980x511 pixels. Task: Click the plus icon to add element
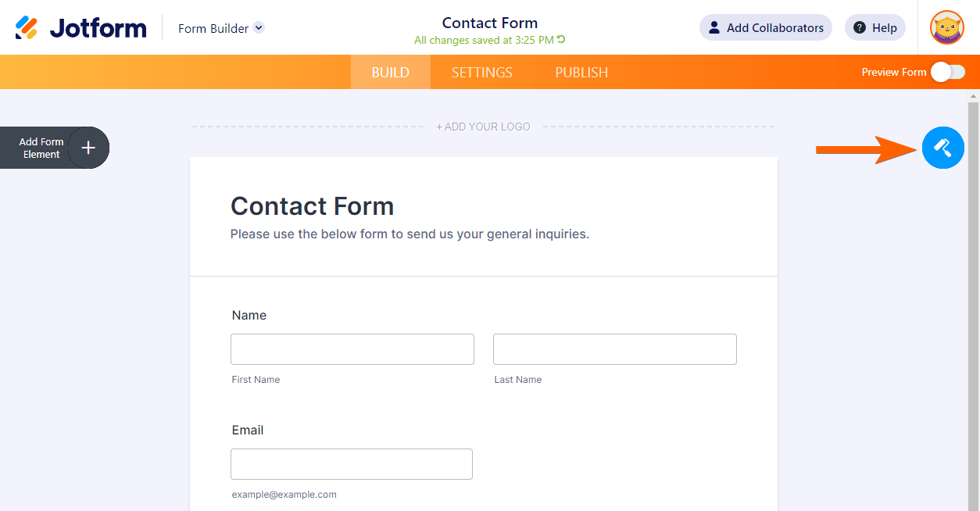click(x=88, y=148)
